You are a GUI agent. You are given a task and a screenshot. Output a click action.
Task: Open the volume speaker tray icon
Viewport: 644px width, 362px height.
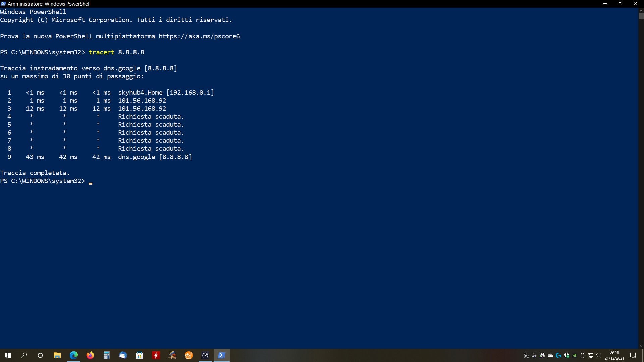point(598,355)
